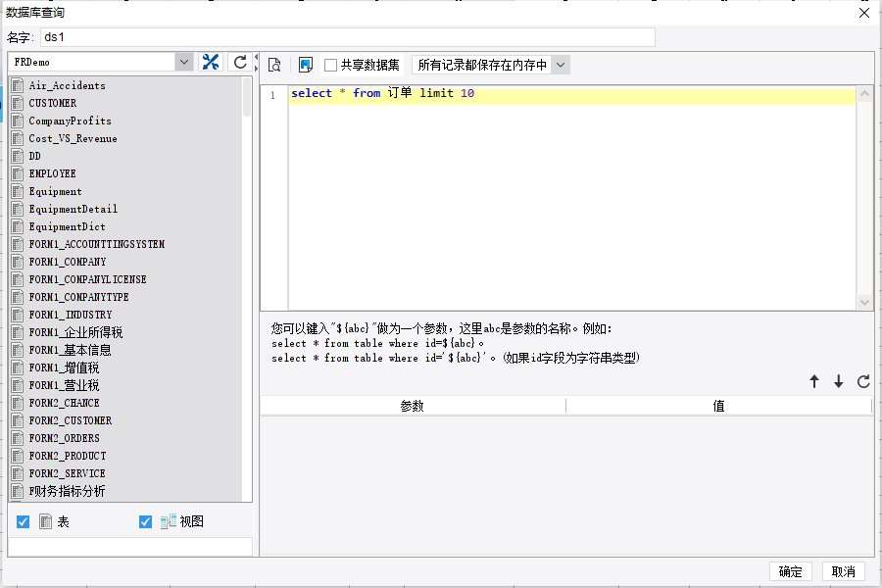Move parameter up with arrow
Screen dimensions: 882x588
point(814,381)
